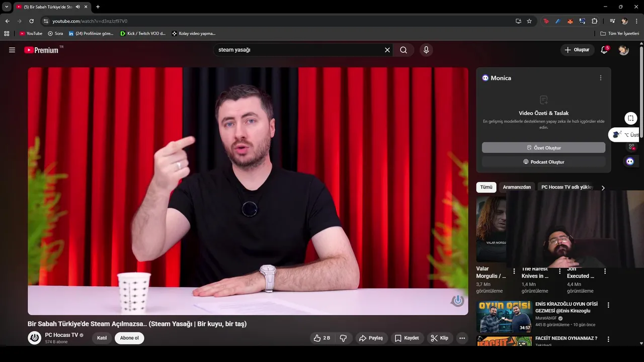Start voice search with microphone icon
The height and width of the screenshot is (362, 644).
pyautogui.click(x=426, y=50)
